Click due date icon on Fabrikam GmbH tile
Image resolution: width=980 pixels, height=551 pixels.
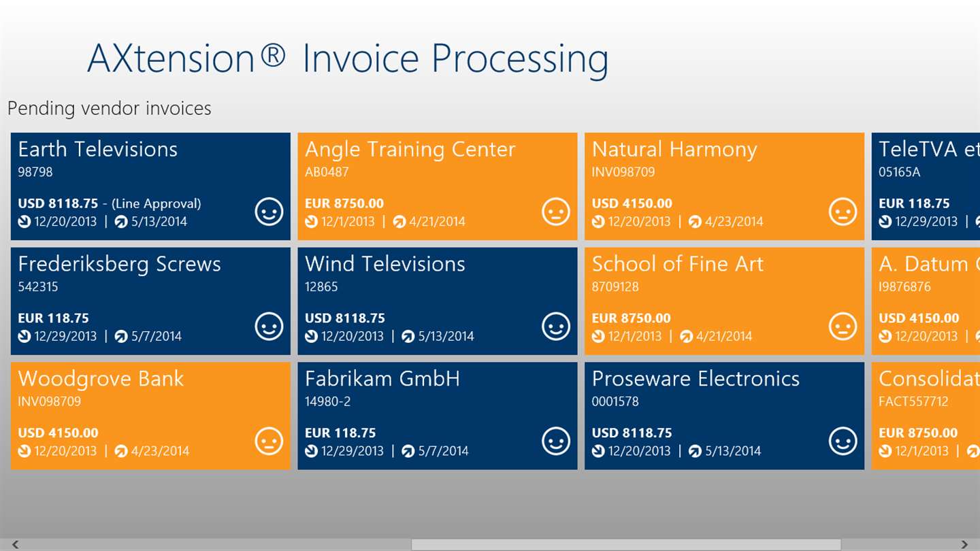tap(408, 451)
